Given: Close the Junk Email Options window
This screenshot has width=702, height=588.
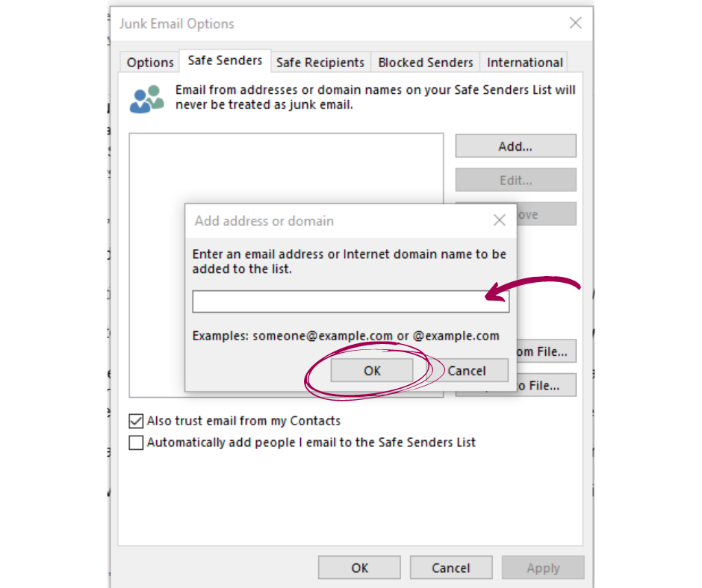Looking at the screenshot, I should (x=575, y=23).
